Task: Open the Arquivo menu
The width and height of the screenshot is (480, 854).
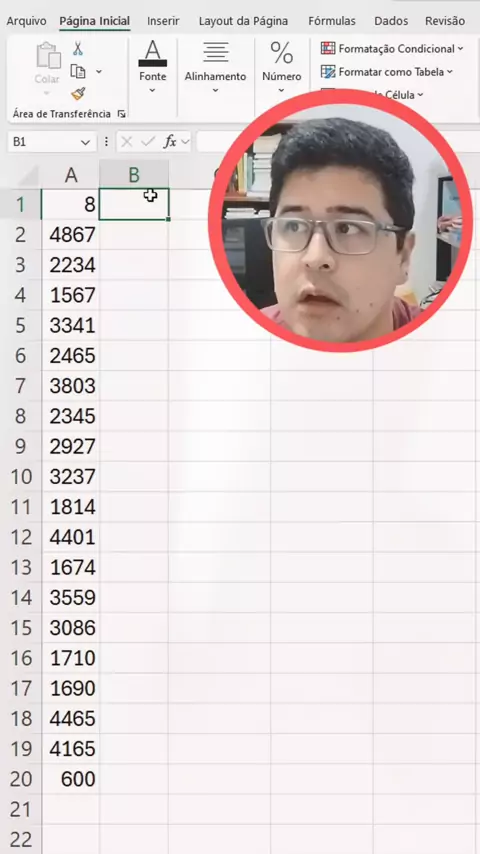Action: pyautogui.click(x=26, y=21)
